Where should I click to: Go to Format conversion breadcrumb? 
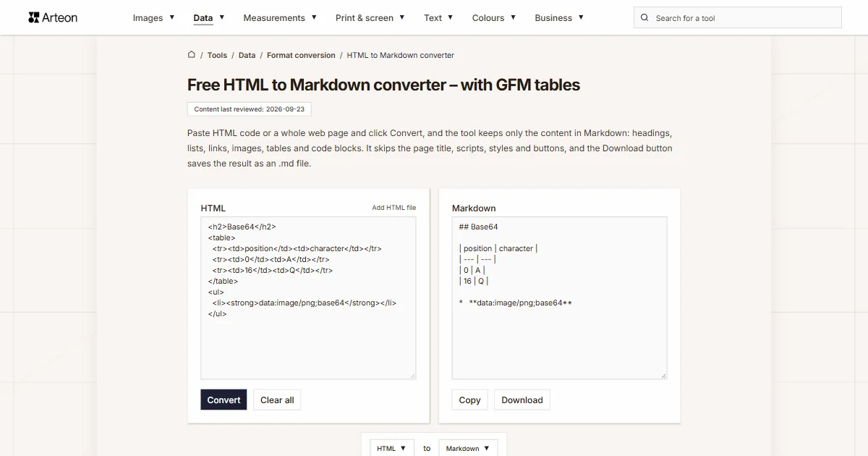pyautogui.click(x=301, y=55)
